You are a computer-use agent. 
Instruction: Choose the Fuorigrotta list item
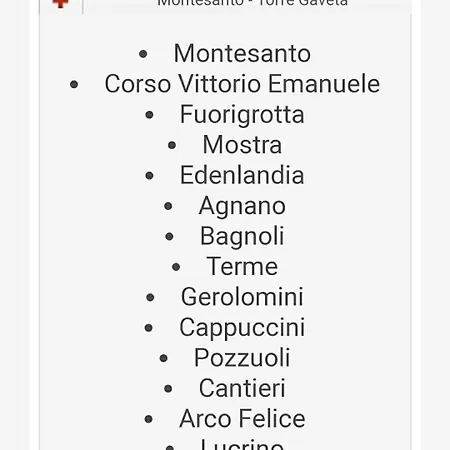[x=242, y=115]
